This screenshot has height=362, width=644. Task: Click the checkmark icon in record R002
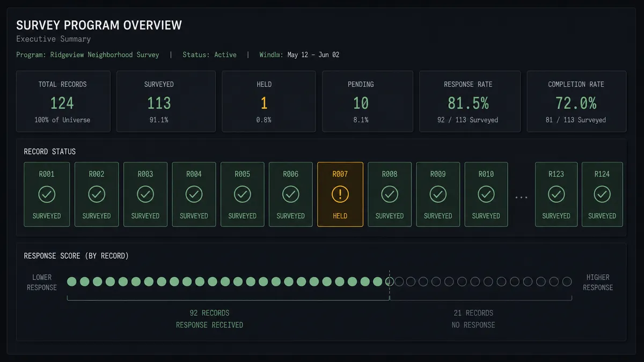click(97, 195)
